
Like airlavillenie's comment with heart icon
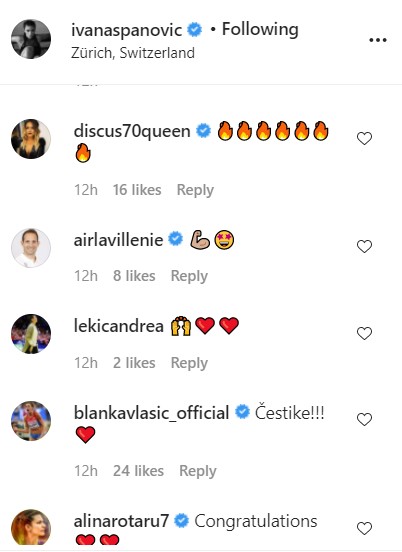(364, 246)
